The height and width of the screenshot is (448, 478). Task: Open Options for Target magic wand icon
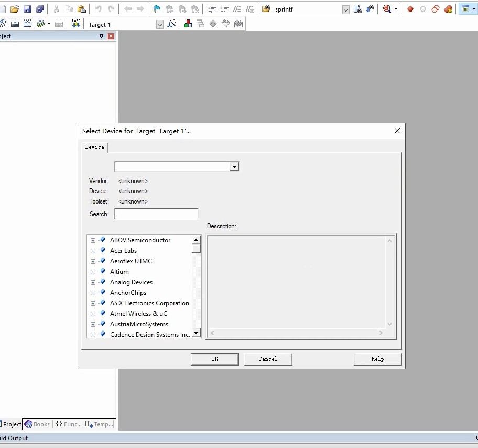[171, 24]
